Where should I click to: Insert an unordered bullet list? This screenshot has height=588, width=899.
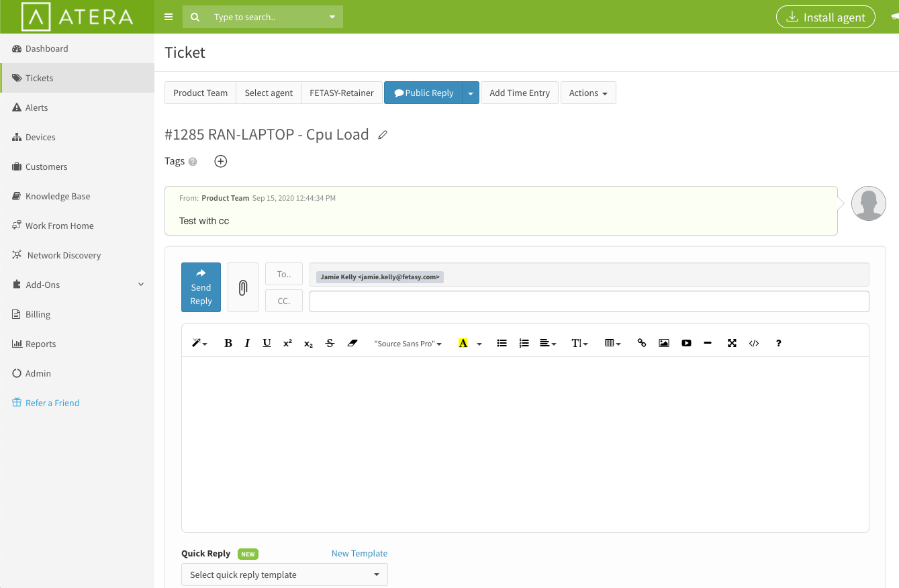coord(502,343)
